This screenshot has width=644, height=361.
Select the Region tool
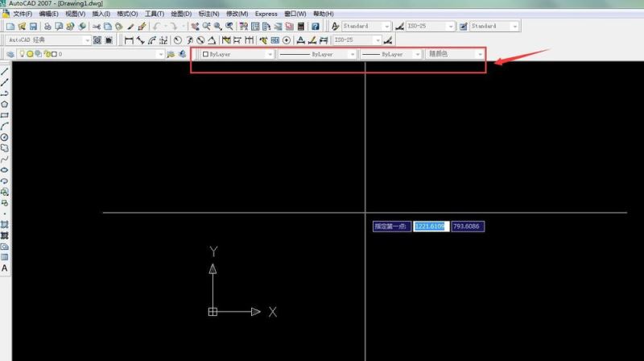(x=5, y=247)
